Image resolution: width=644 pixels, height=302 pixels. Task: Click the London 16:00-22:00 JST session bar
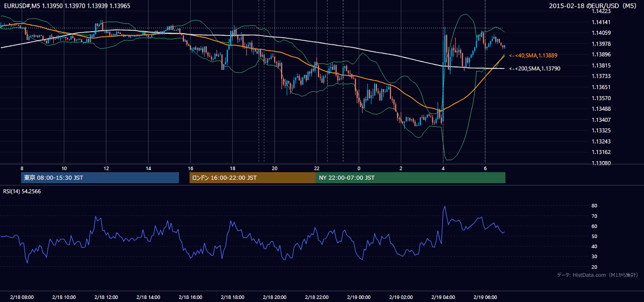click(252, 178)
